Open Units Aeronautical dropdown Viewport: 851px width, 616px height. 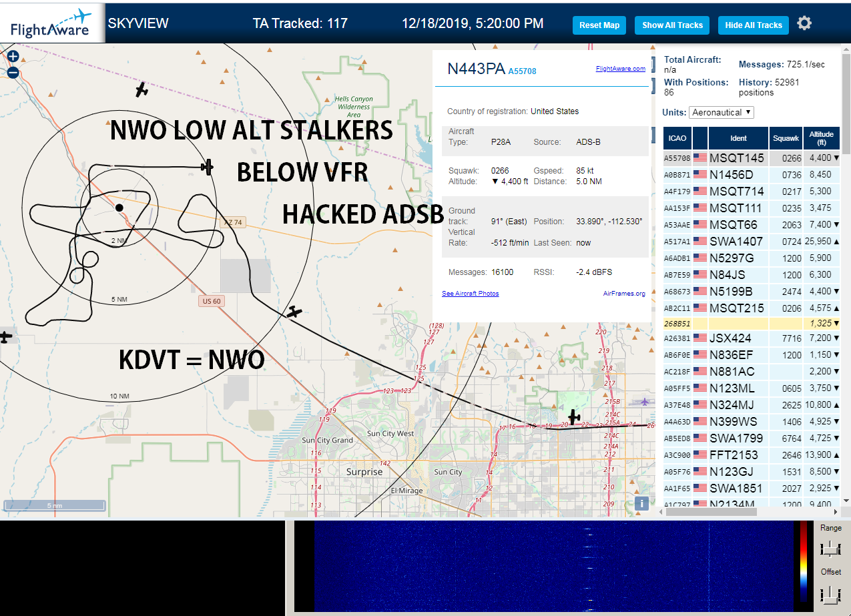721,112
